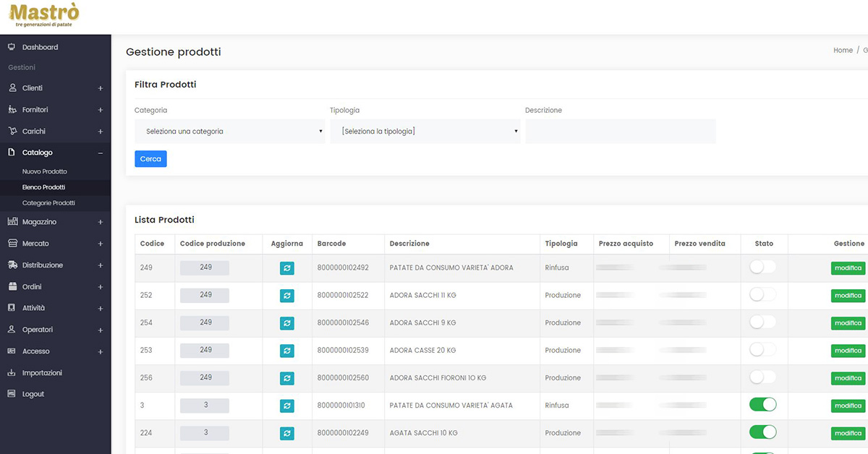The image size is (868, 454).
Task: Click the Mercato store icon
Action: click(12, 243)
